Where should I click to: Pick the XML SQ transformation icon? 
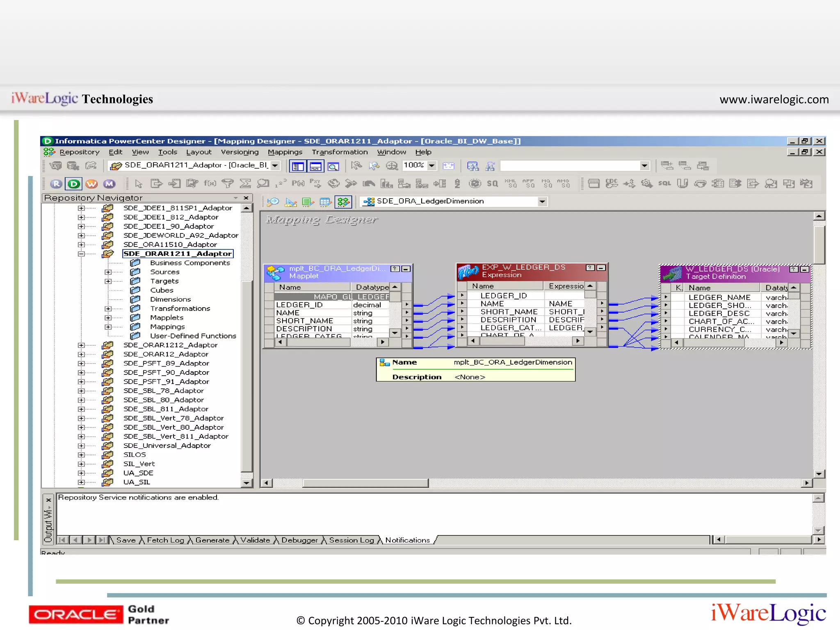click(x=511, y=183)
